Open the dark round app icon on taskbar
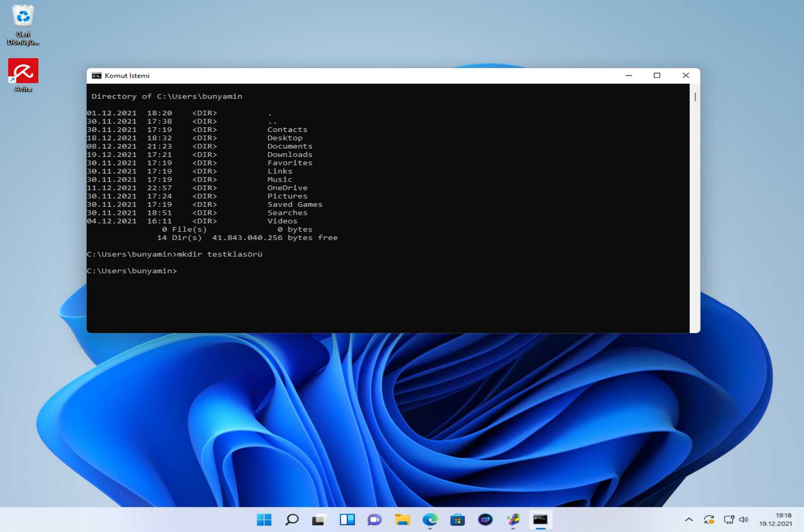Image resolution: width=804 pixels, height=532 pixels. pyautogui.click(x=485, y=519)
